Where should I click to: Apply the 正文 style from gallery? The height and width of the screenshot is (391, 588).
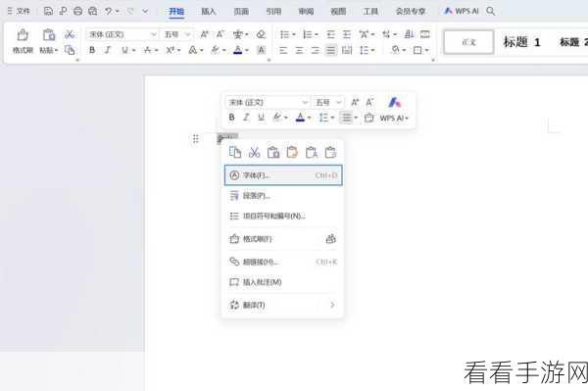click(468, 42)
